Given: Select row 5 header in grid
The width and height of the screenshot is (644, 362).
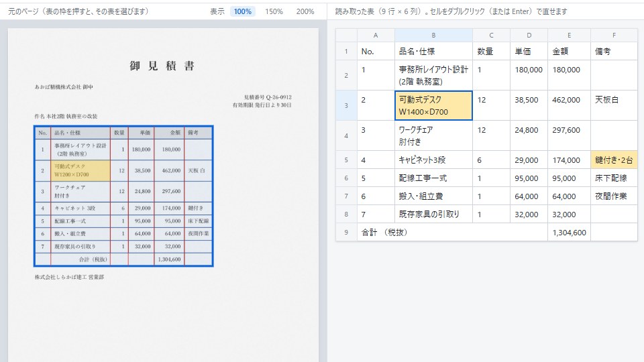Looking at the screenshot, I should point(346,160).
